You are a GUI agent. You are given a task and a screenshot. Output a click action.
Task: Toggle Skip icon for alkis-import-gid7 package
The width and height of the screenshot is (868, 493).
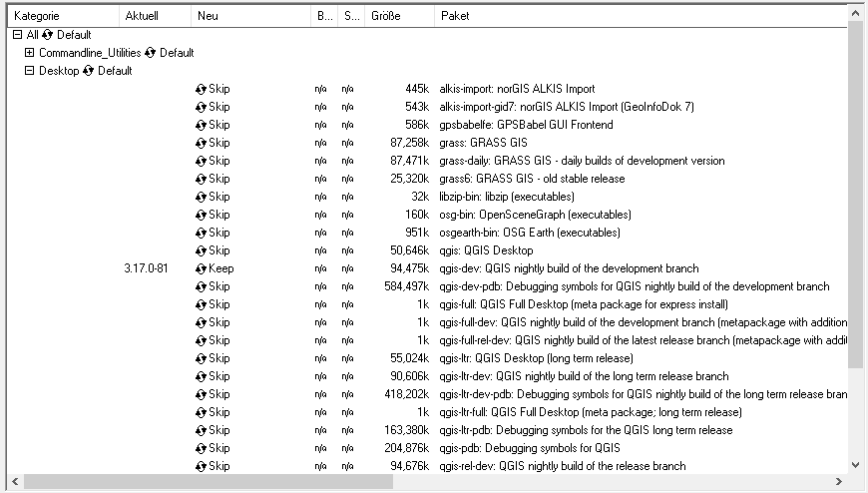tap(201, 107)
